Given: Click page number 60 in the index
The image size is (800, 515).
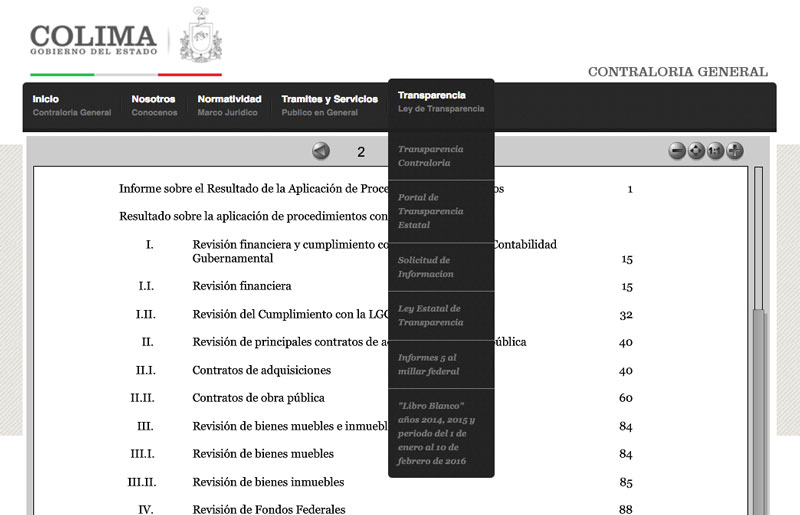Looking at the screenshot, I should [626, 398].
